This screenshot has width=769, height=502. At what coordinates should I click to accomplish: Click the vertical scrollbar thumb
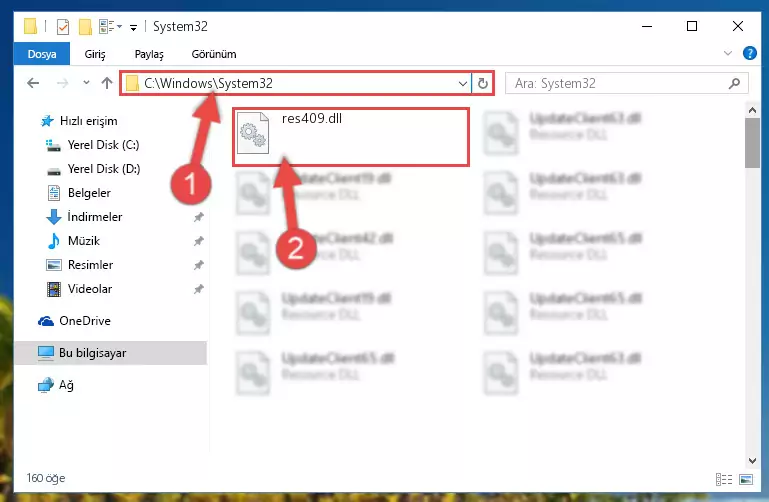[752, 143]
